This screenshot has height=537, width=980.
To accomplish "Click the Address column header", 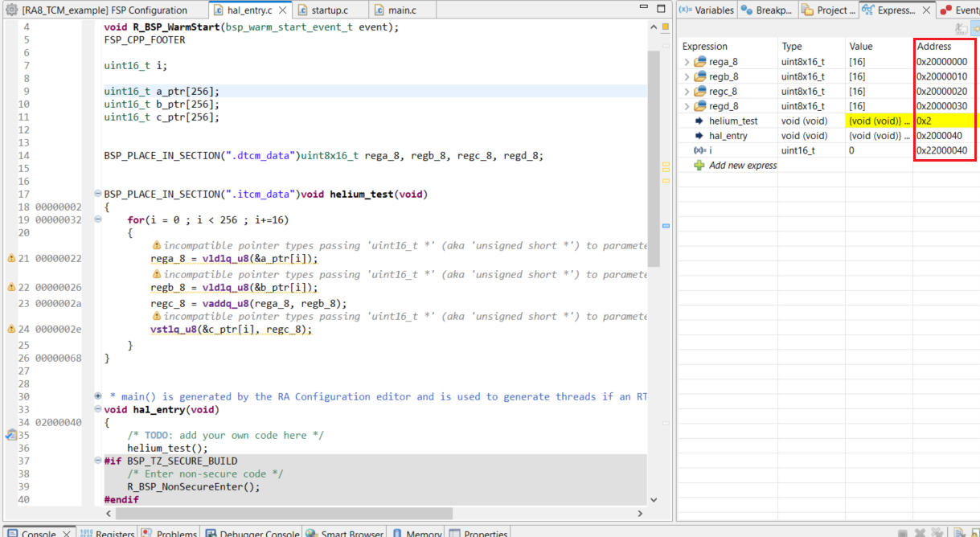I will coord(934,46).
